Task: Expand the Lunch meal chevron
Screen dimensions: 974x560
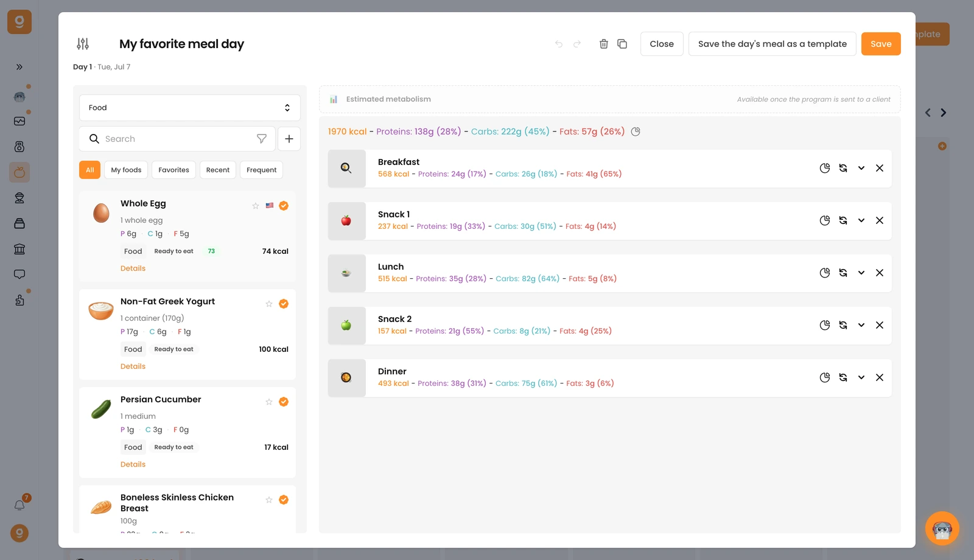Action: click(x=861, y=273)
